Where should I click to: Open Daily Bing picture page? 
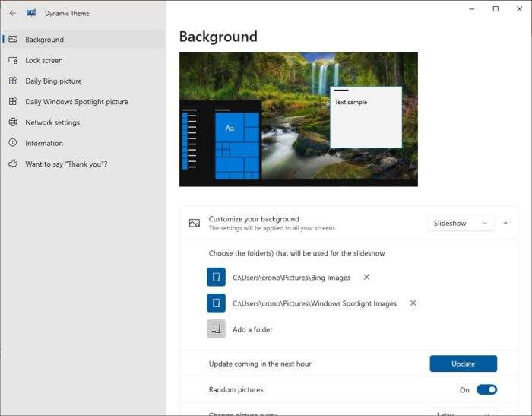click(83, 81)
